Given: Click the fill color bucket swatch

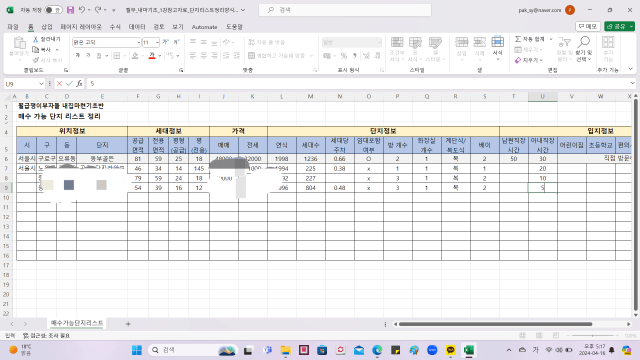Looking at the screenshot, I should [x=135, y=56].
